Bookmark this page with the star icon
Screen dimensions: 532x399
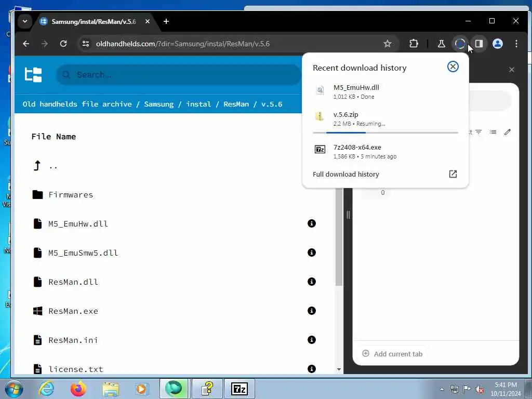[x=387, y=44]
